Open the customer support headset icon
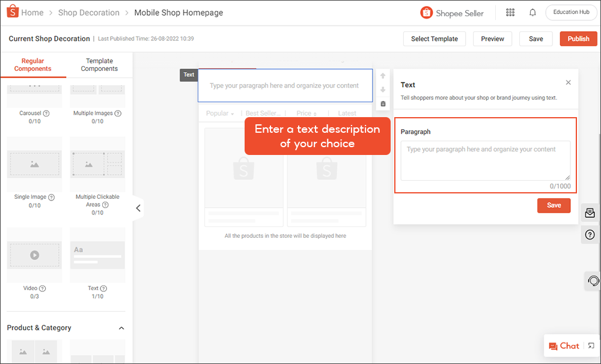This screenshot has height=364, width=601. (x=593, y=281)
